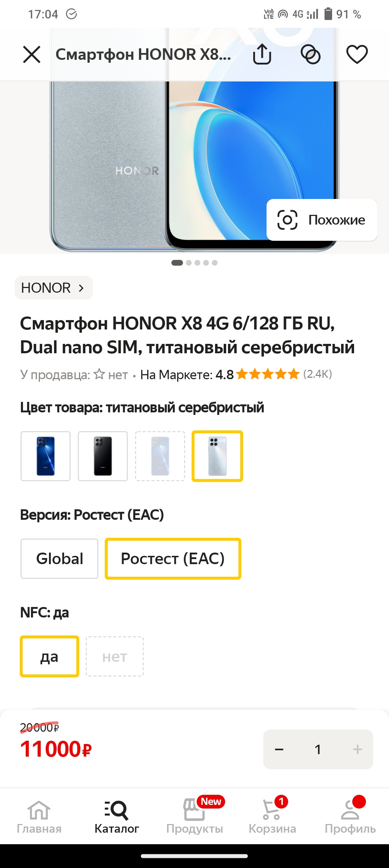The image size is (389, 868).
Task: Tap the Похожие similar-search button
Action: (322, 220)
